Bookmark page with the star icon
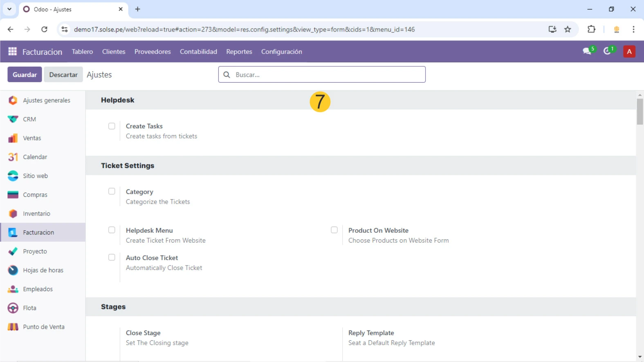This screenshot has height=362, width=644. pos(568,29)
